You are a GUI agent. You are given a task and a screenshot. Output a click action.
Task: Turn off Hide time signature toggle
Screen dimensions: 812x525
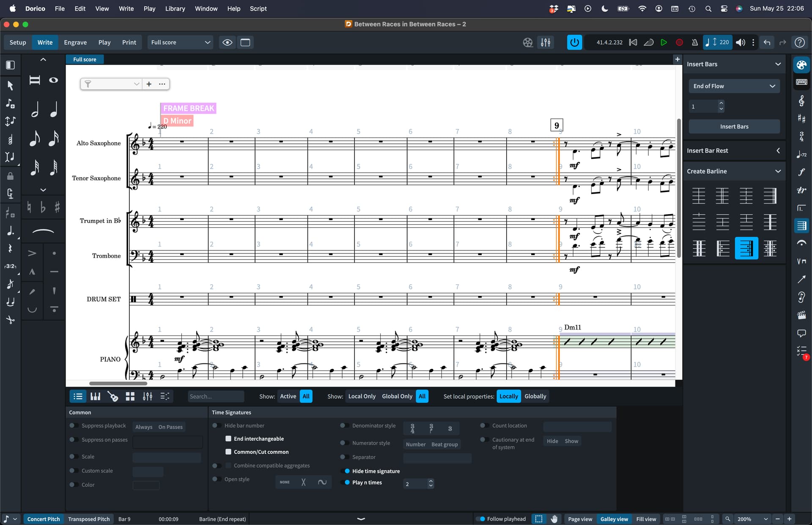pyautogui.click(x=346, y=471)
